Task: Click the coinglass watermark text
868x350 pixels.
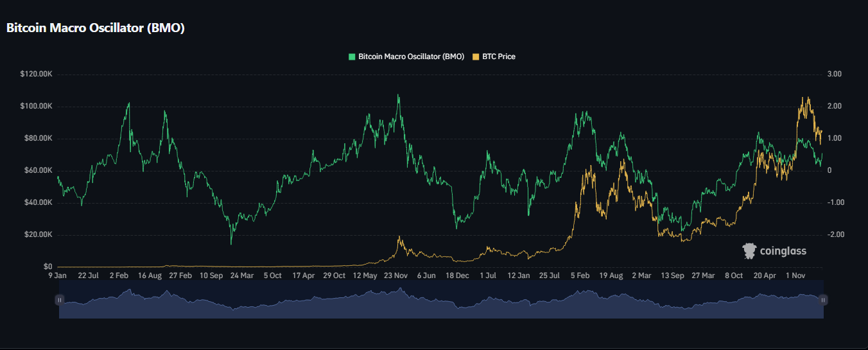Action: coord(783,251)
